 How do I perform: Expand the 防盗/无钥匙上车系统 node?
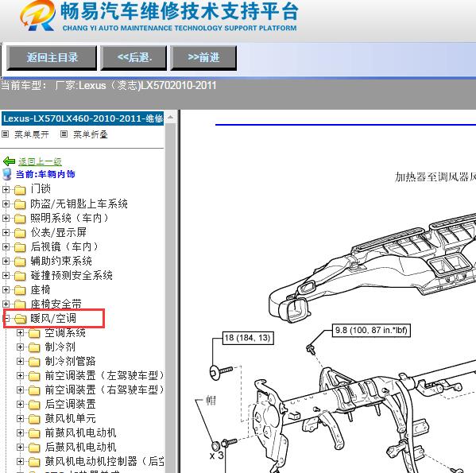tap(6, 204)
